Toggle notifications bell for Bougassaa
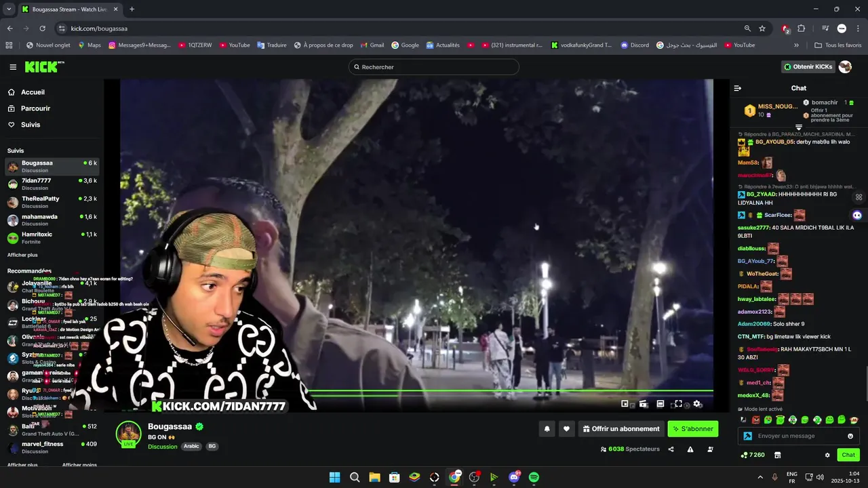 [x=547, y=429]
